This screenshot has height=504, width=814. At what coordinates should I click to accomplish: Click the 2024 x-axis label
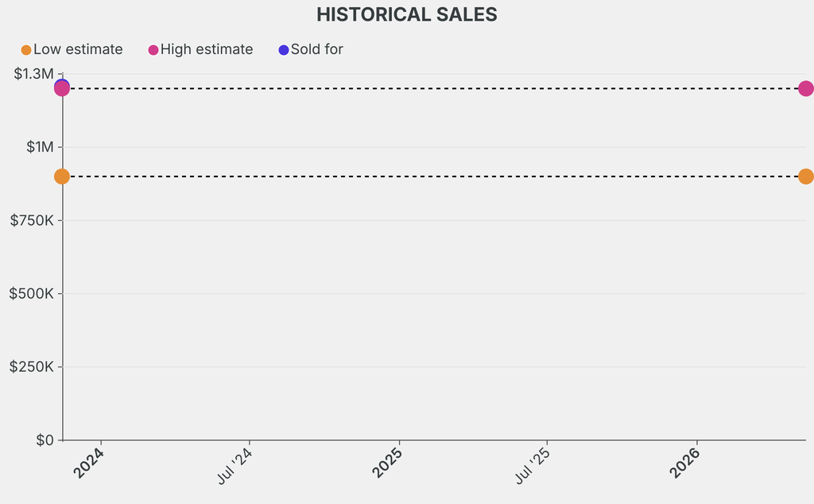(x=87, y=464)
